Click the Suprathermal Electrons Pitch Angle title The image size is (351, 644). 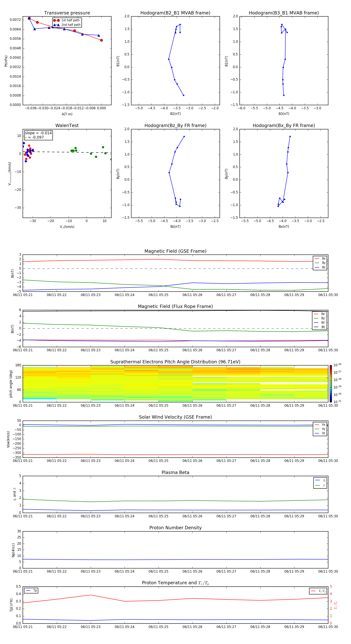(x=175, y=362)
